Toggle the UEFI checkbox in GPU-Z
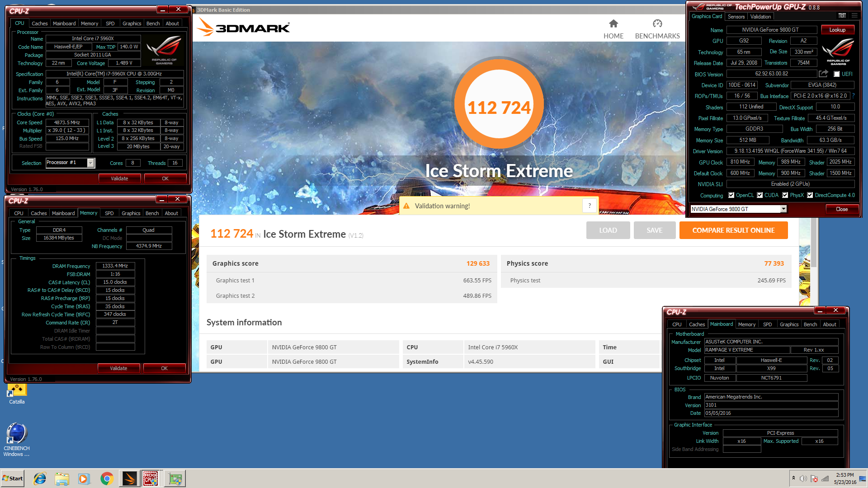The height and width of the screenshot is (488, 868). click(836, 74)
